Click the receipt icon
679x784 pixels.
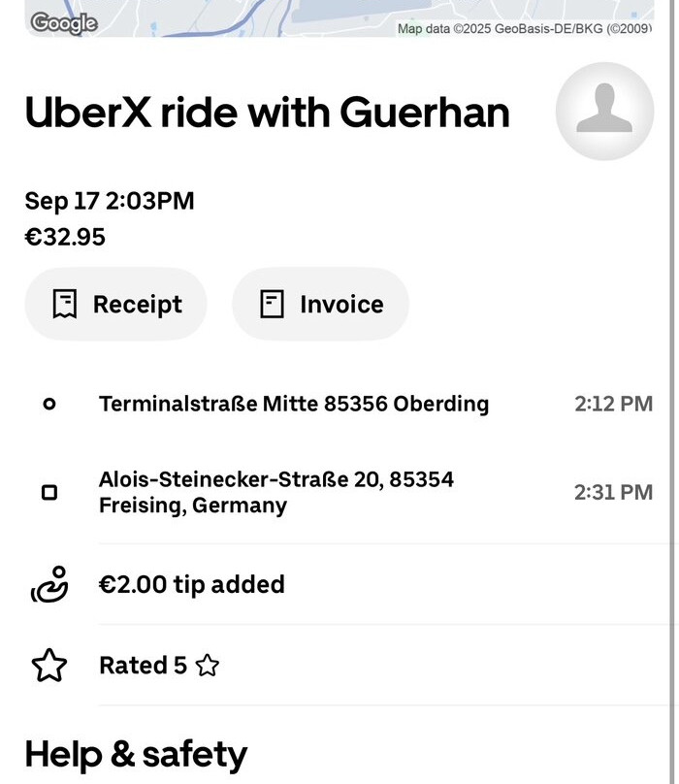click(64, 304)
